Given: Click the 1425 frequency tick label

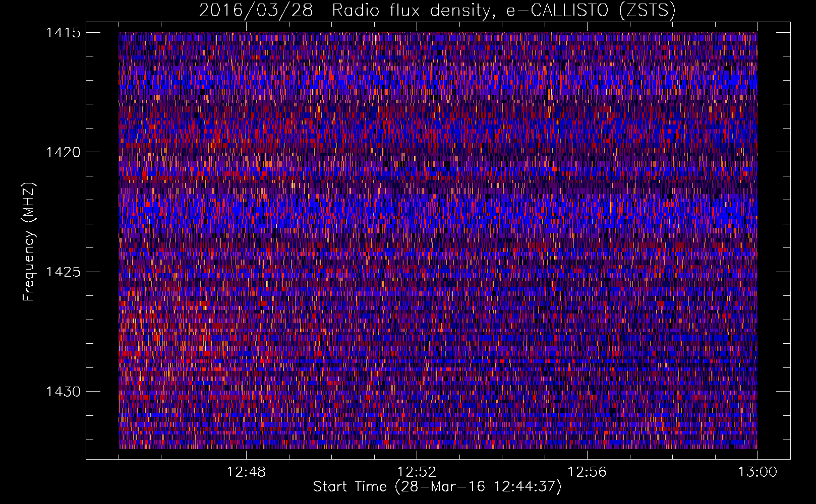Looking at the screenshot, I should (64, 272).
